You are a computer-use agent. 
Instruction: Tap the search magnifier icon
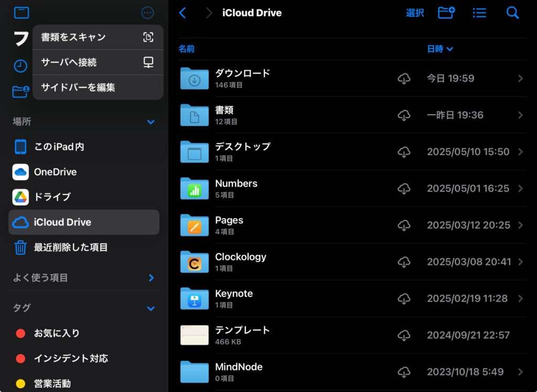[512, 13]
